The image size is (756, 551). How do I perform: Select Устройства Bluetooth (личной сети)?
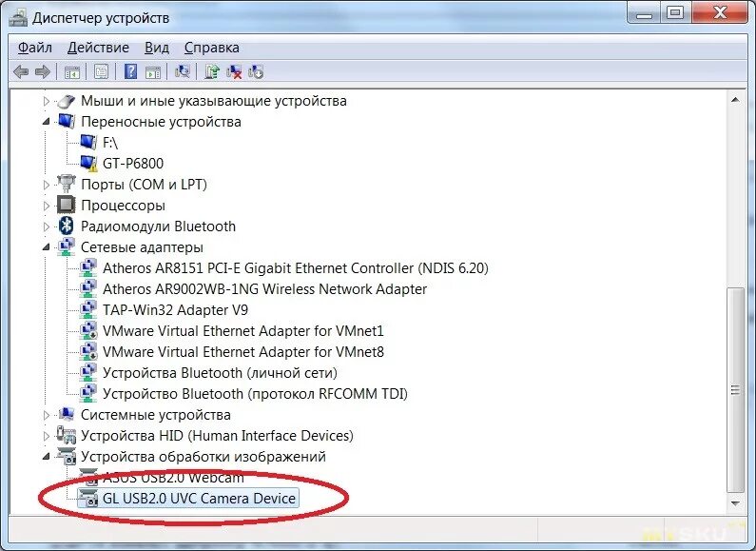pos(220,373)
